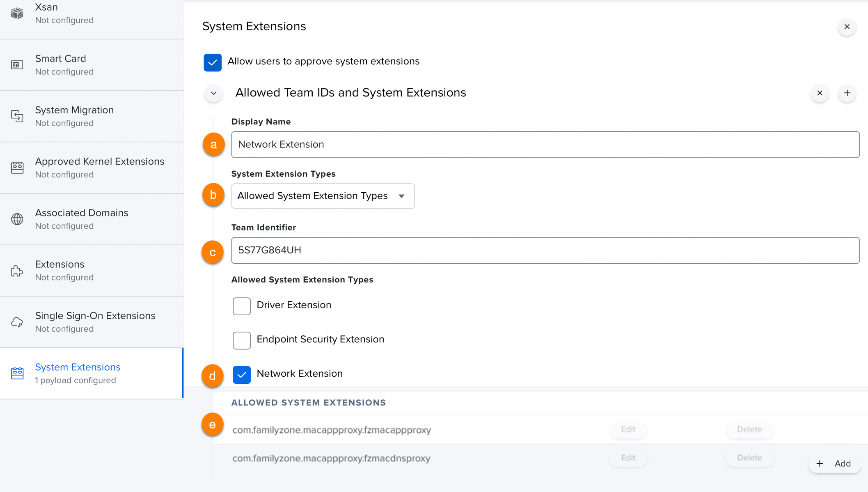Collapse the Allowed Team IDs expander
This screenshot has width=868, height=492.
click(x=213, y=93)
